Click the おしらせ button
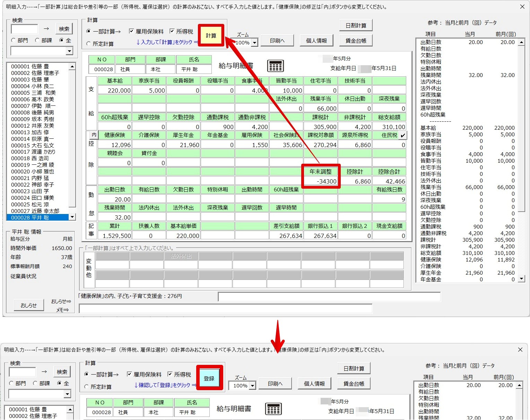The image size is (530, 420). (x=29, y=305)
